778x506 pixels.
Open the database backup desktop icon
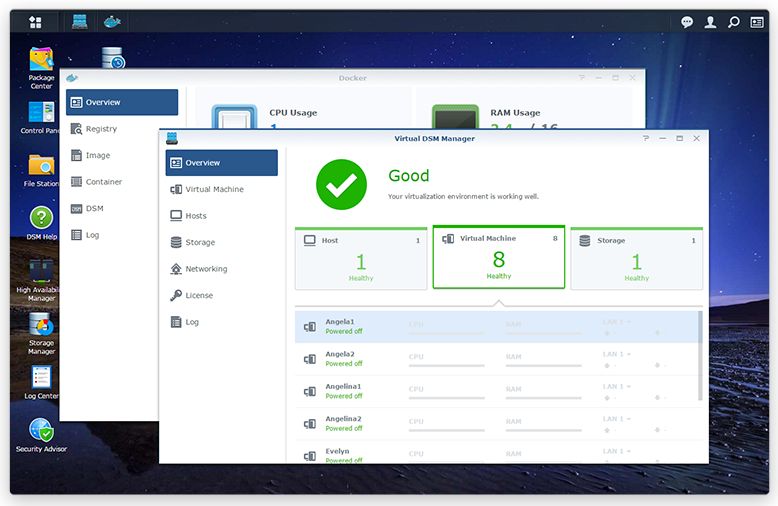[x=113, y=57]
